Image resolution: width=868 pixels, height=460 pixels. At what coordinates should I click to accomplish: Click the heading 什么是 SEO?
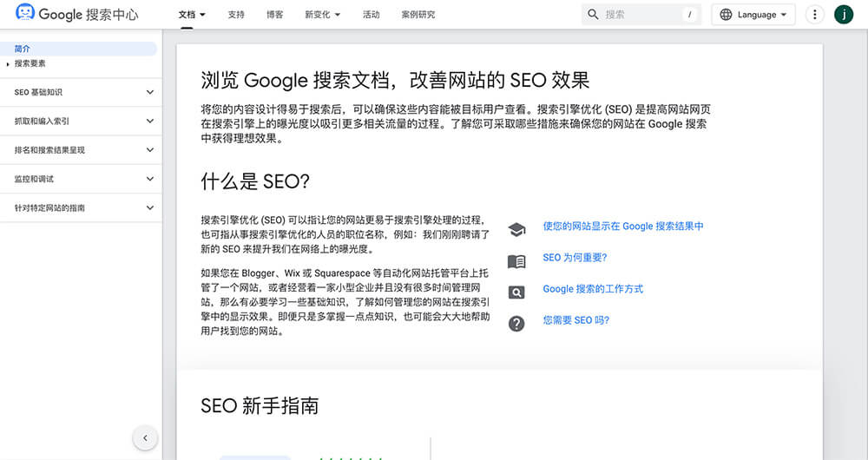click(x=255, y=181)
